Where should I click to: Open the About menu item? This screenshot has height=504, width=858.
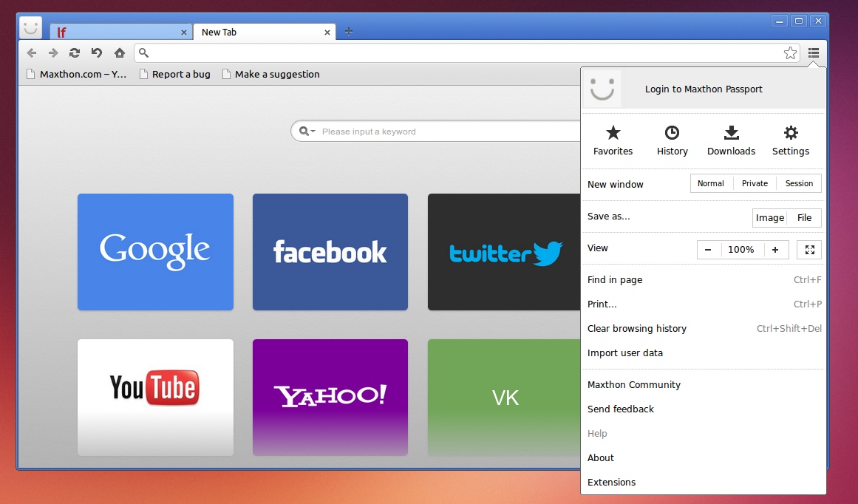click(704, 458)
